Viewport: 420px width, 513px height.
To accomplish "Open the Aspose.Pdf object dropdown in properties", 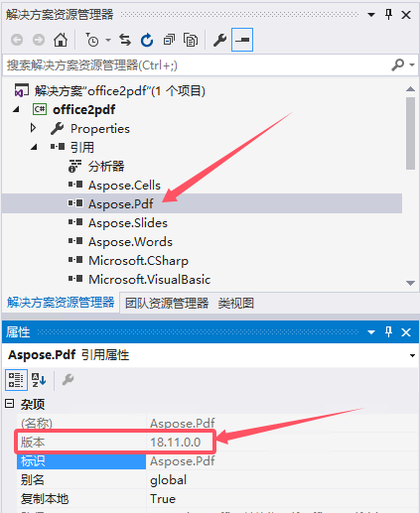I will click(412, 355).
